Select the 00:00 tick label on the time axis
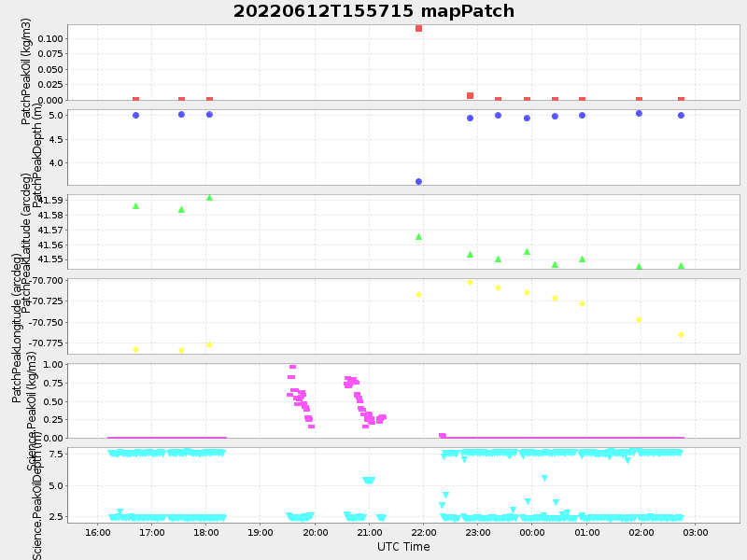This screenshot has height=560, width=747. coord(532,532)
